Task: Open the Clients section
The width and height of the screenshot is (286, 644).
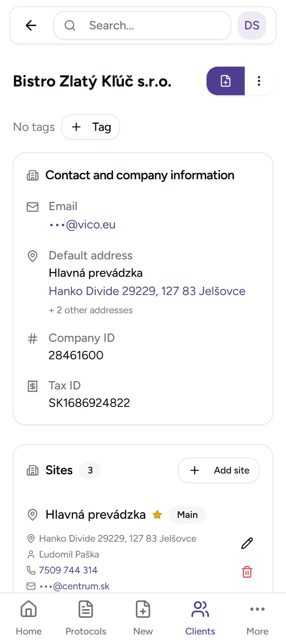Action: (200, 615)
